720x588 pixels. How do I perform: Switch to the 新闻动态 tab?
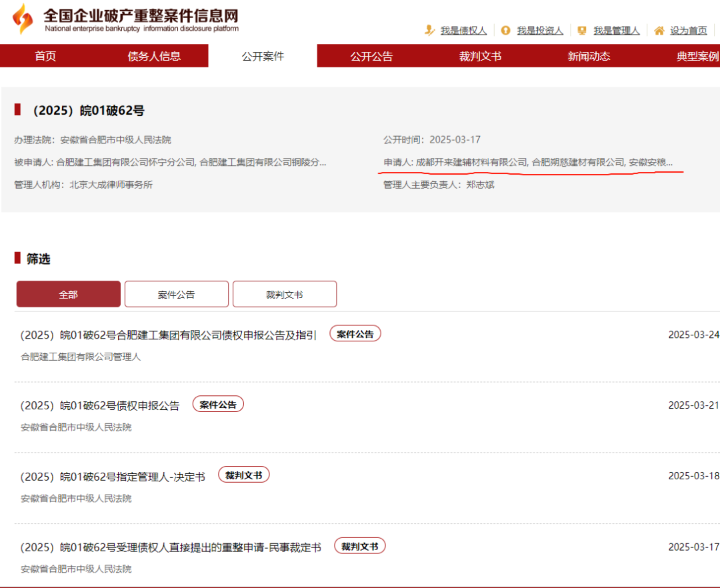[587, 56]
